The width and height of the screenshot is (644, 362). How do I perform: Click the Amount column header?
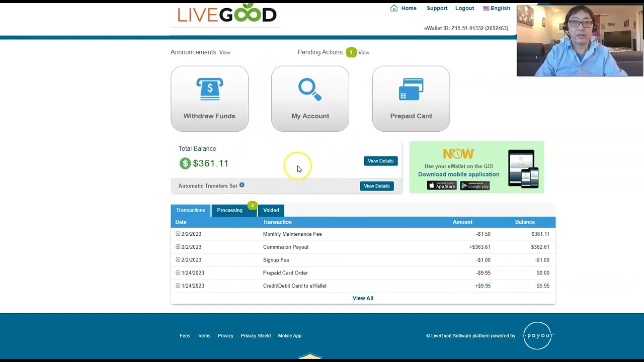(x=462, y=222)
